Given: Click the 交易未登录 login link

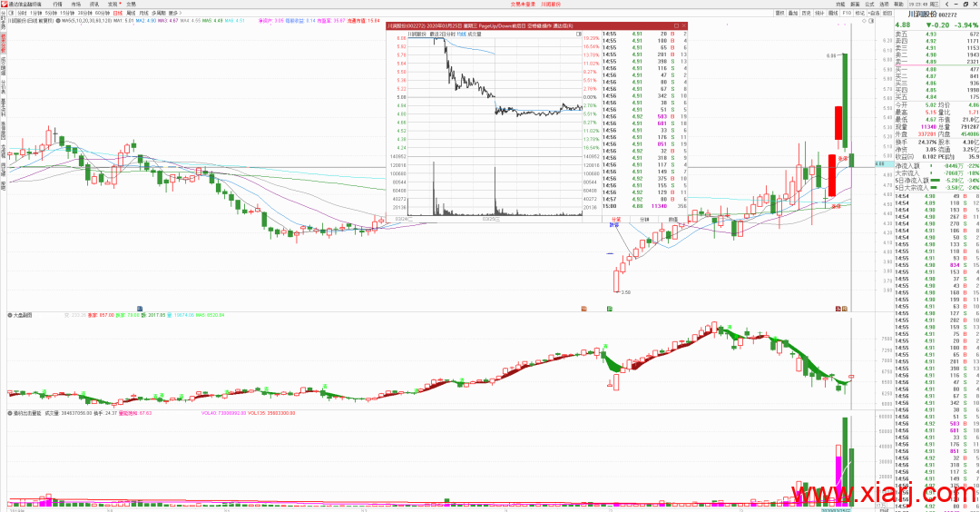Looking at the screenshot, I should click(x=523, y=4).
